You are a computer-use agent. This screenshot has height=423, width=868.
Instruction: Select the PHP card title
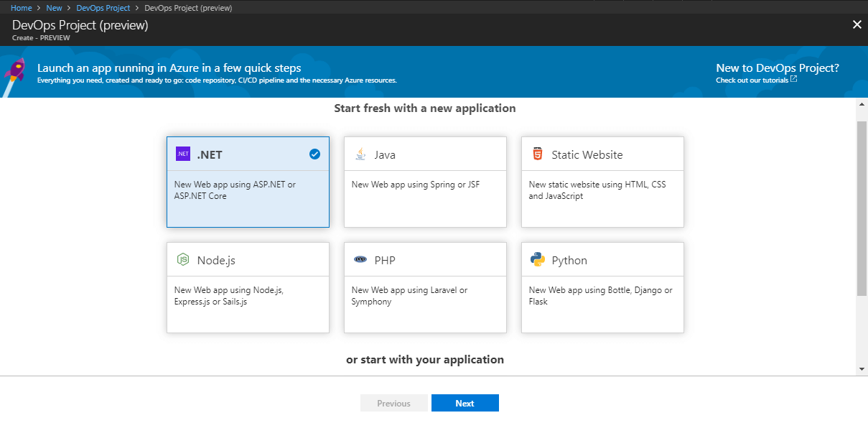(385, 260)
